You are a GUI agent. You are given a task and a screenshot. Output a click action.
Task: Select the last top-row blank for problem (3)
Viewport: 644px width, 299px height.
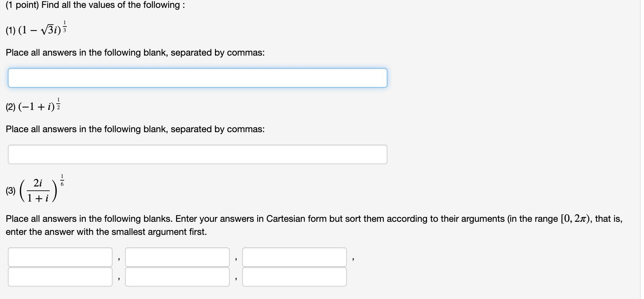295,257
